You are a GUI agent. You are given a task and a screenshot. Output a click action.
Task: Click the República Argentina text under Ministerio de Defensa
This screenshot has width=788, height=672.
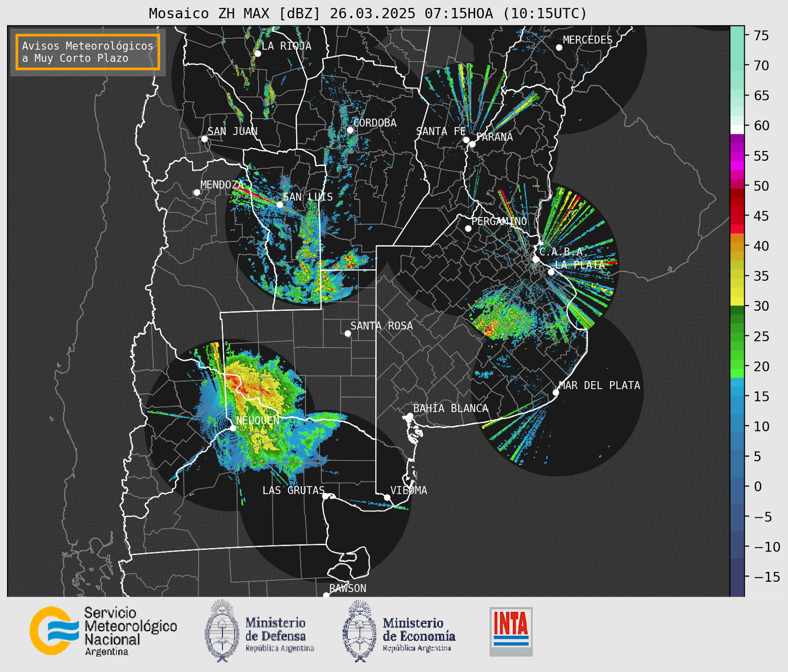coord(280,648)
